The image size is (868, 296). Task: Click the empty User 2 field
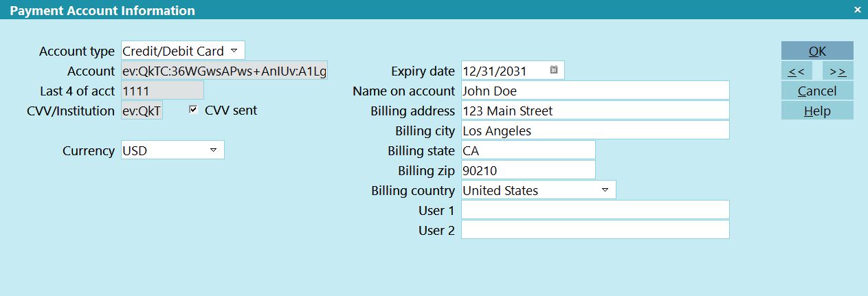pyautogui.click(x=594, y=230)
